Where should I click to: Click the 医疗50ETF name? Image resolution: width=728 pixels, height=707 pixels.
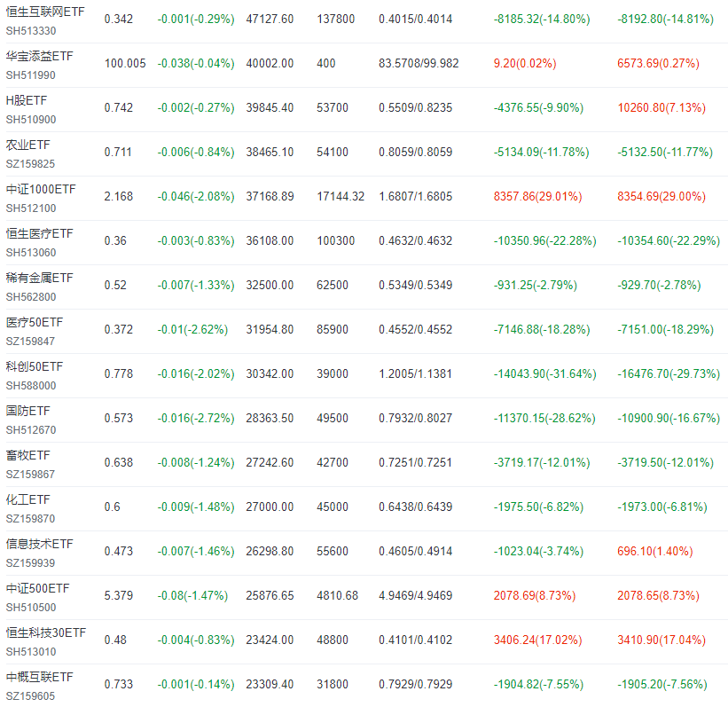[35, 322]
